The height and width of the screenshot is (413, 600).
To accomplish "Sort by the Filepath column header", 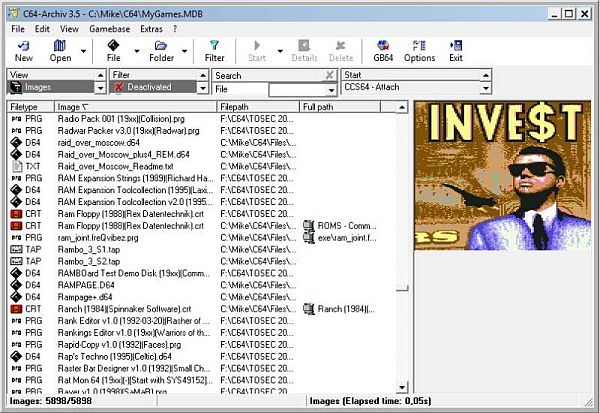I will tap(258, 107).
